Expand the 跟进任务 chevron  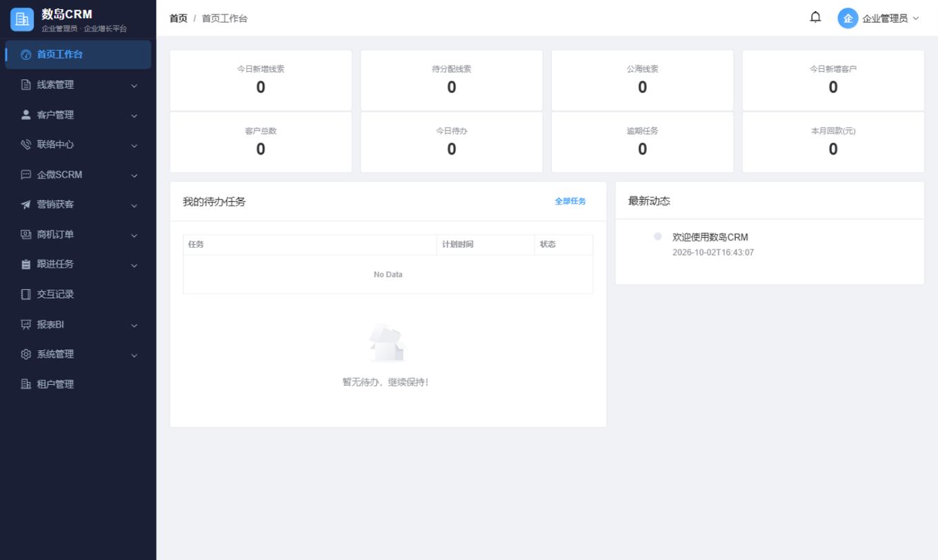[x=134, y=265]
